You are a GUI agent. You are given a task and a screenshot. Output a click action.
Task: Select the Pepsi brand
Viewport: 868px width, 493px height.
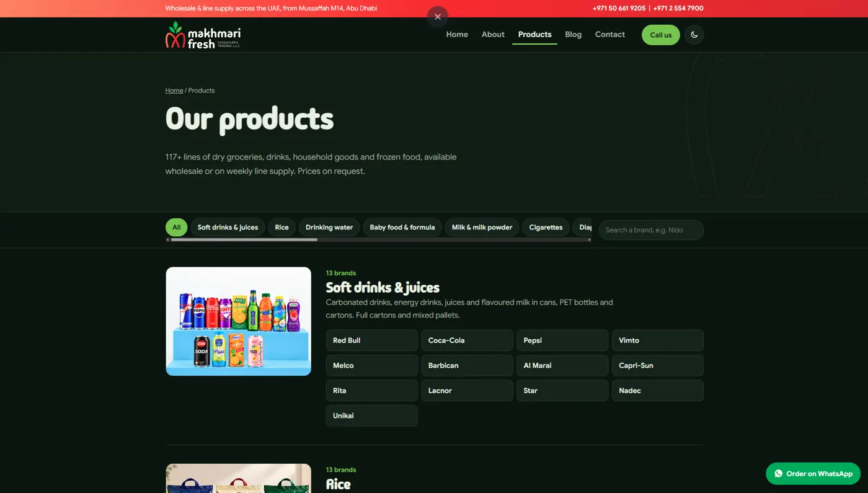562,340
